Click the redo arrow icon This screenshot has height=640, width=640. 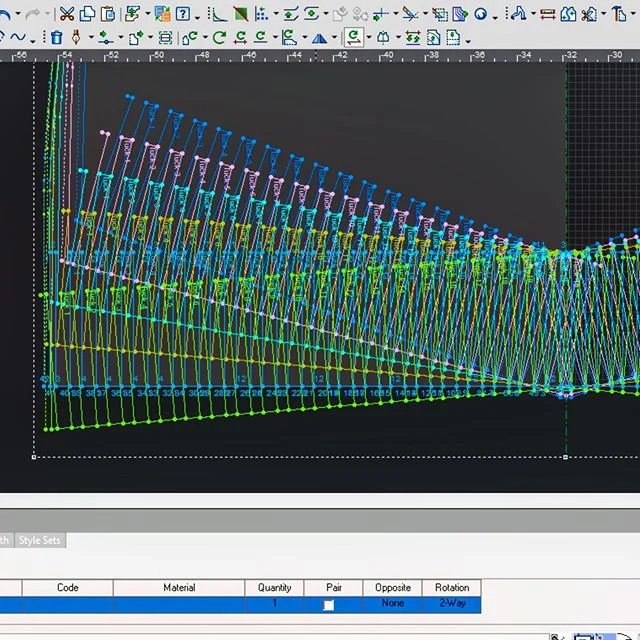(x=31, y=14)
